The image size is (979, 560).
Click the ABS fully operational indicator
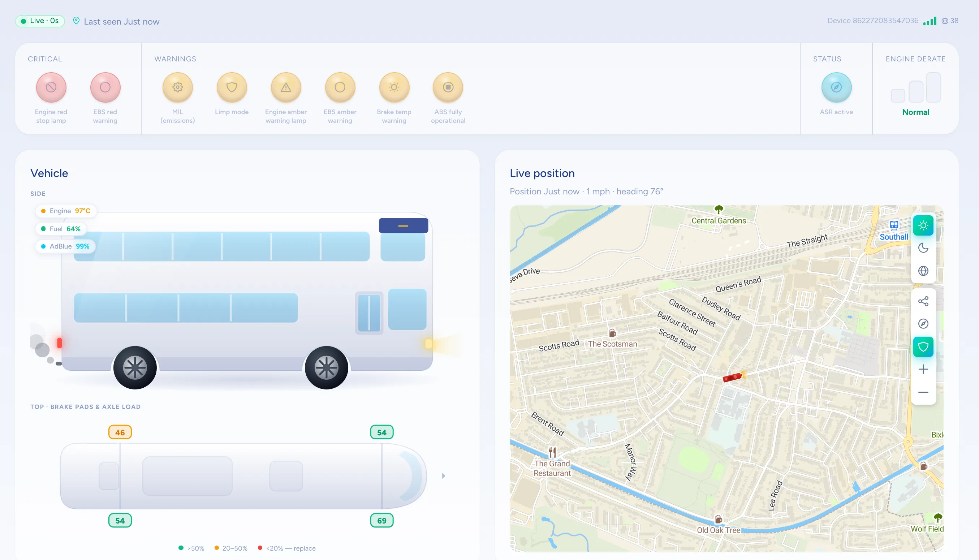[448, 87]
